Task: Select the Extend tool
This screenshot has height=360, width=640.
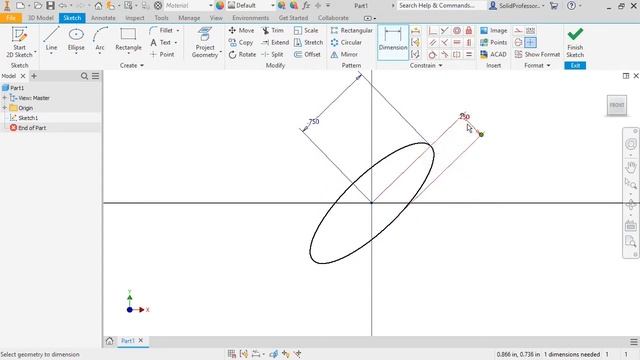Action: coord(275,42)
